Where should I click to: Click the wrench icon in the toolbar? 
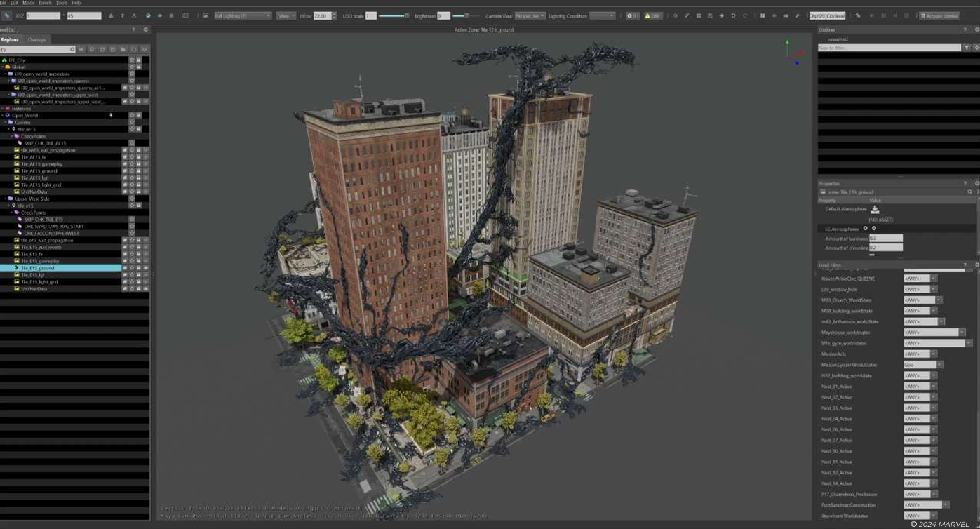pyautogui.click(x=797, y=15)
